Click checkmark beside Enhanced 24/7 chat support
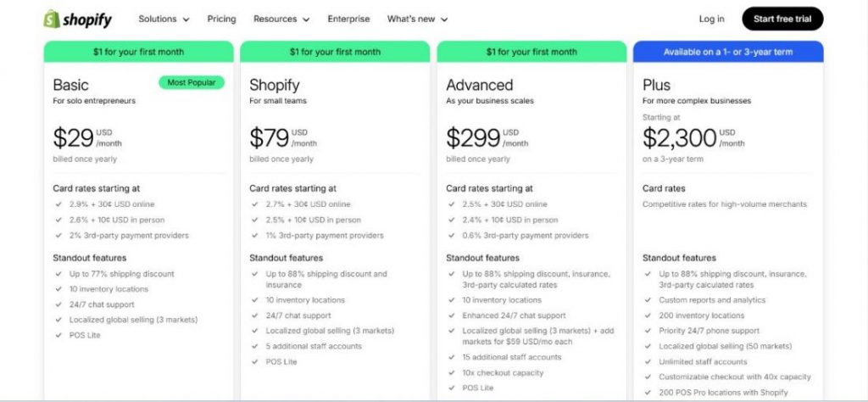The width and height of the screenshot is (868, 402). tap(452, 315)
